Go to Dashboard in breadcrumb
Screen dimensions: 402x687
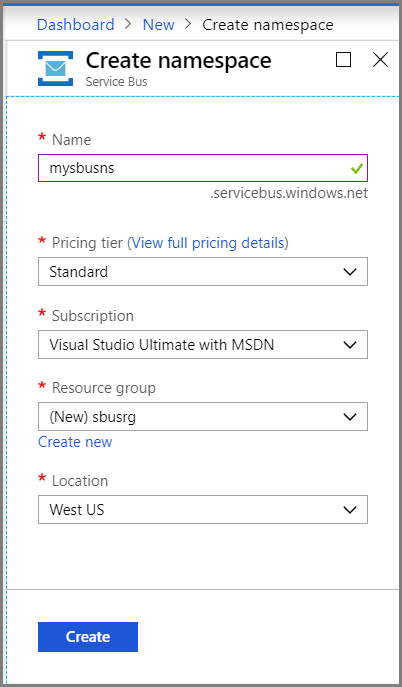pyautogui.click(x=76, y=25)
